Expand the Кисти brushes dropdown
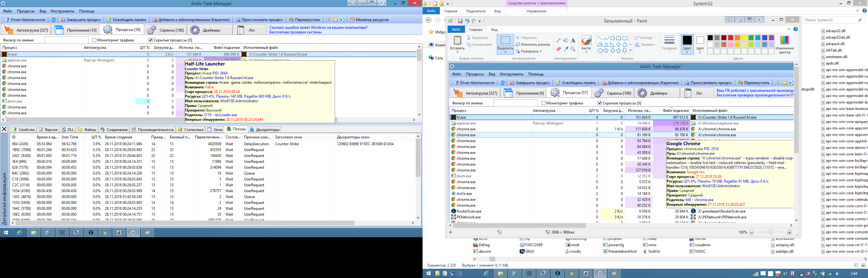The image size is (868, 278). click(x=586, y=52)
